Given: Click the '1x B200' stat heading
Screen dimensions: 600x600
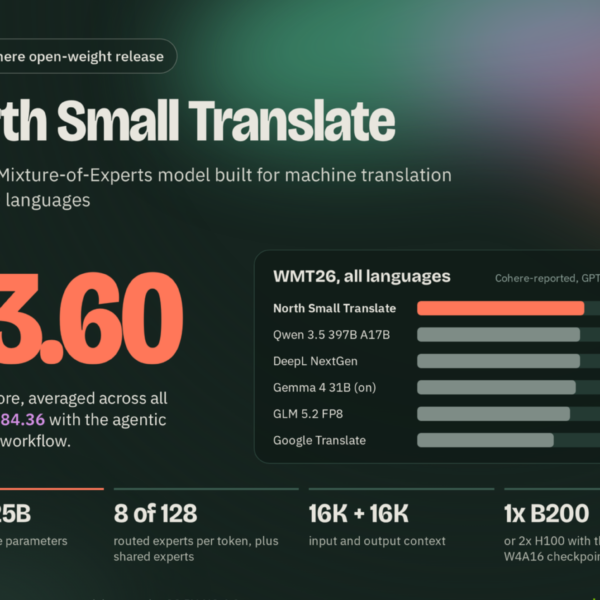Looking at the screenshot, I should 546,514.
